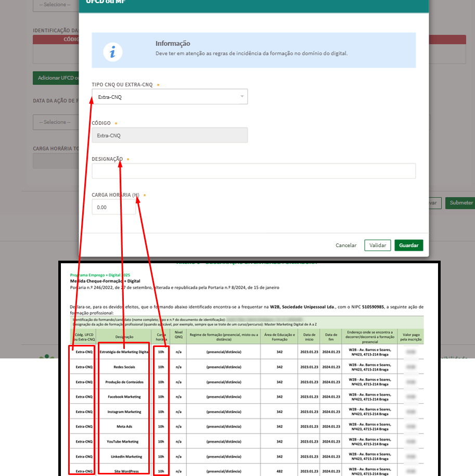This screenshot has width=475, height=476.
Task: Click the Informação banner title
Action: coord(173,44)
